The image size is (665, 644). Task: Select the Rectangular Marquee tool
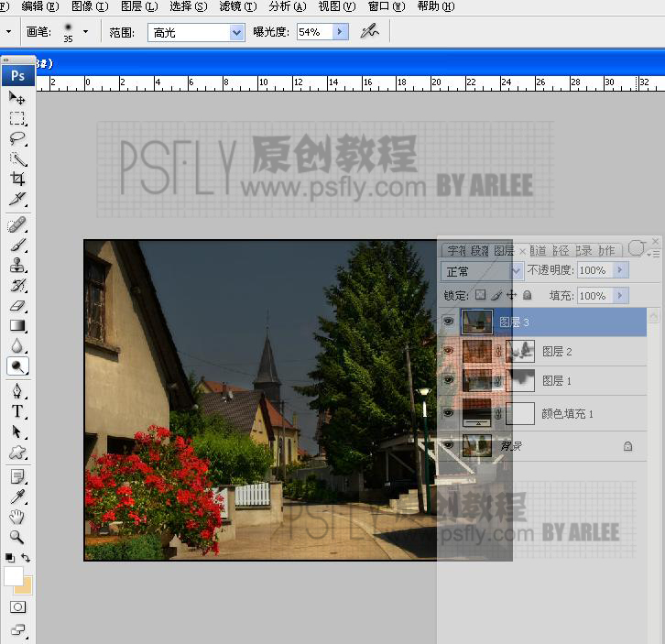point(17,118)
